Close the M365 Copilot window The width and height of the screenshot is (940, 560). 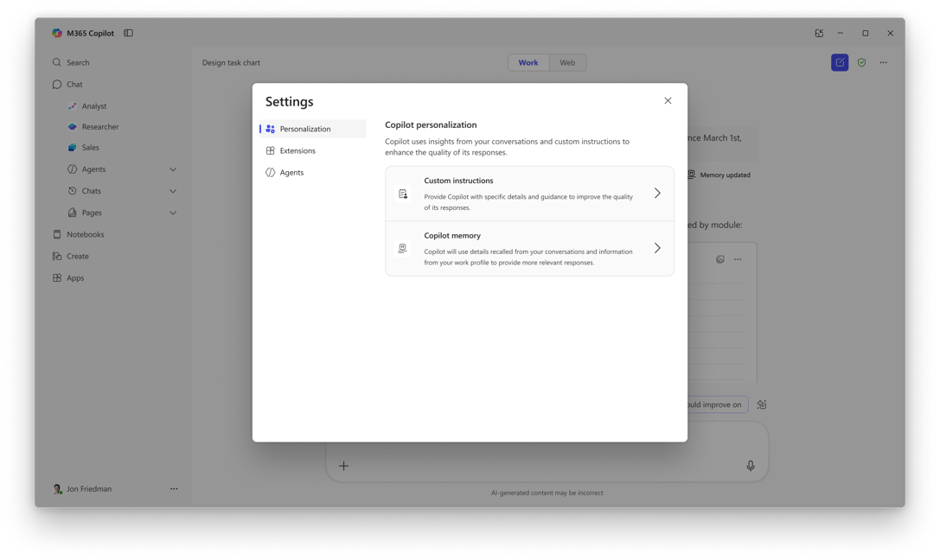pos(890,33)
